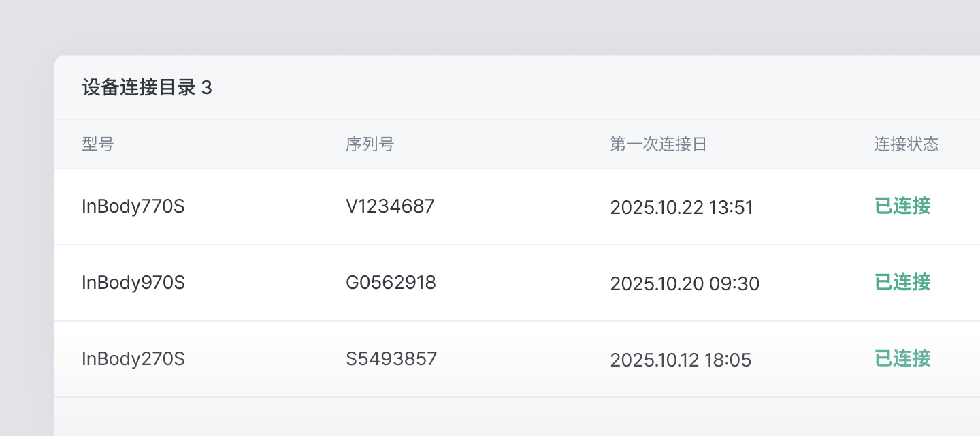Screen dimensions: 980x436
Task: Click 已连接 status for InBody270S
Action: point(902,358)
